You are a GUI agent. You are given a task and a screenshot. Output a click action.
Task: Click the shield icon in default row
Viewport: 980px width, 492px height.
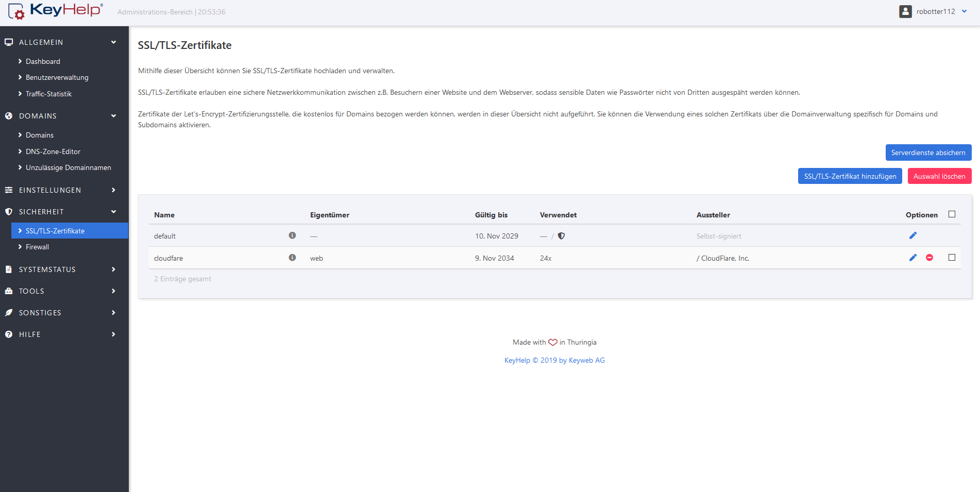click(561, 236)
